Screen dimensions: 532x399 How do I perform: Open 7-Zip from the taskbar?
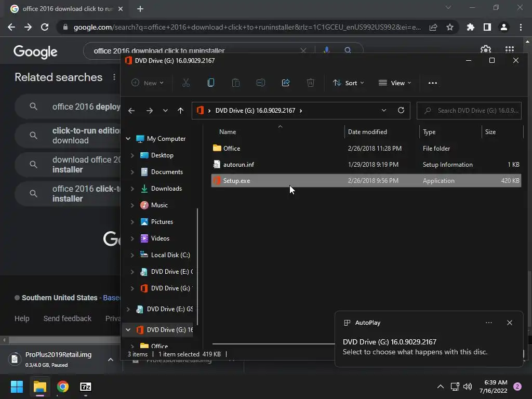[86, 387]
